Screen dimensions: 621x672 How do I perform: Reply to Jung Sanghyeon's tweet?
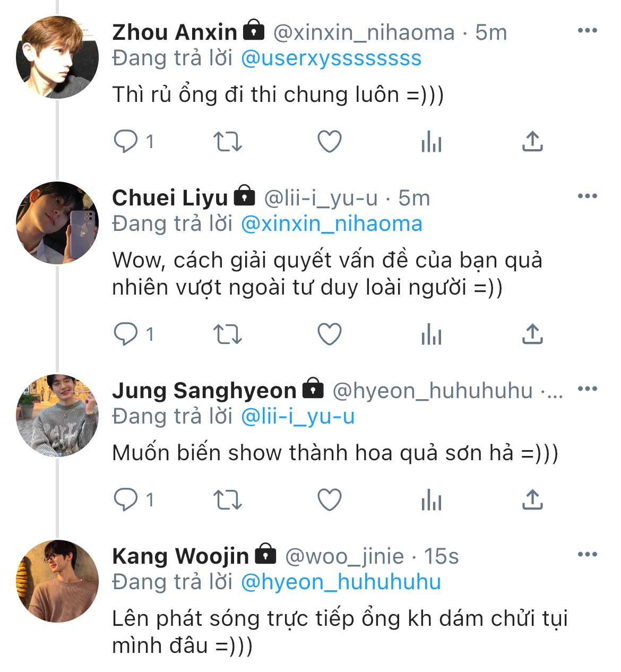coord(126,500)
